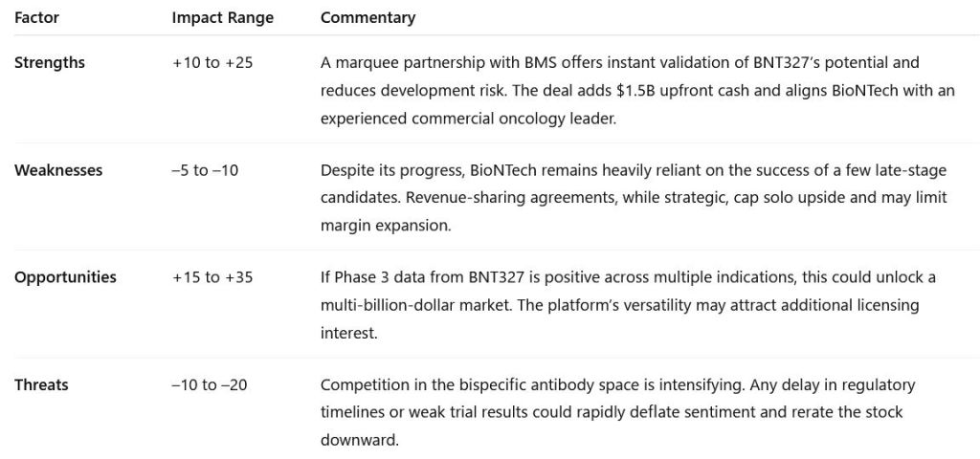The image size is (980, 459).
Task: Select the Strengths row label
Action: [x=50, y=62]
